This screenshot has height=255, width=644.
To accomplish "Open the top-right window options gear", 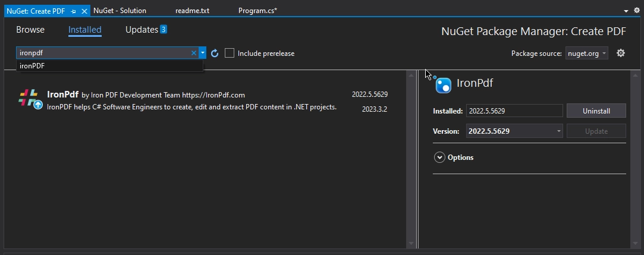I will tap(637, 11).
